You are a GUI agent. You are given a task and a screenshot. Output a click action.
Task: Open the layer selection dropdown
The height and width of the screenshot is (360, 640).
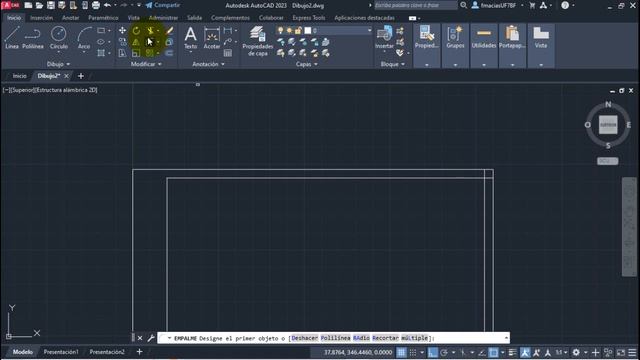coord(369,31)
